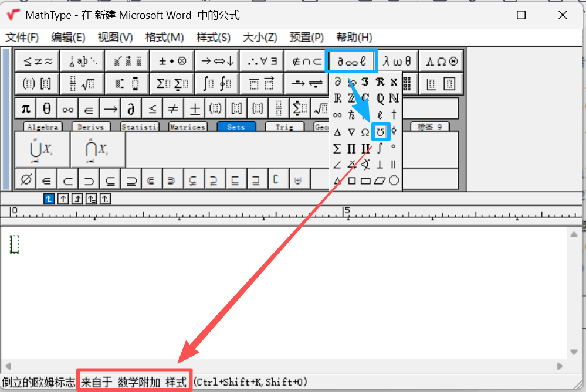Open the summation templates palette
The width and height of the screenshot is (586, 392).
click(x=172, y=83)
